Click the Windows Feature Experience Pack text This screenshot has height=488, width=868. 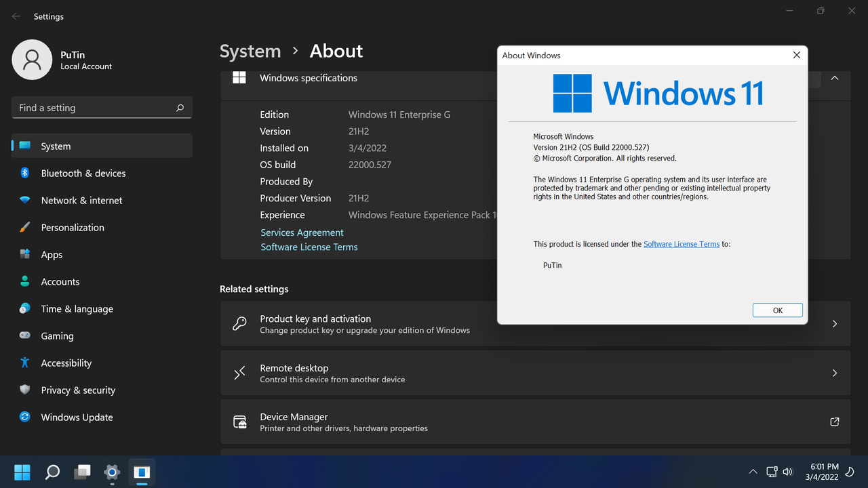[422, 215]
